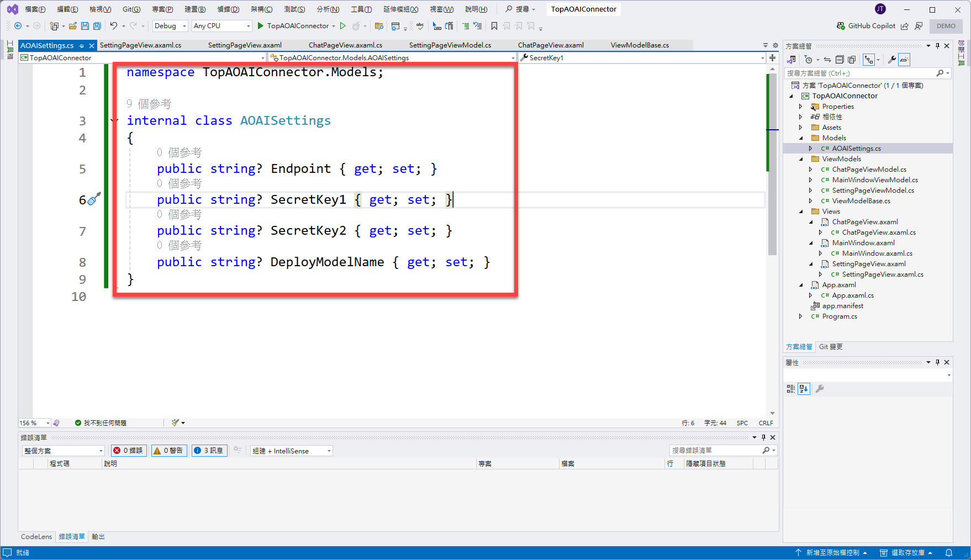Click the pending changes filter clock icon

(x=809, y=60)
